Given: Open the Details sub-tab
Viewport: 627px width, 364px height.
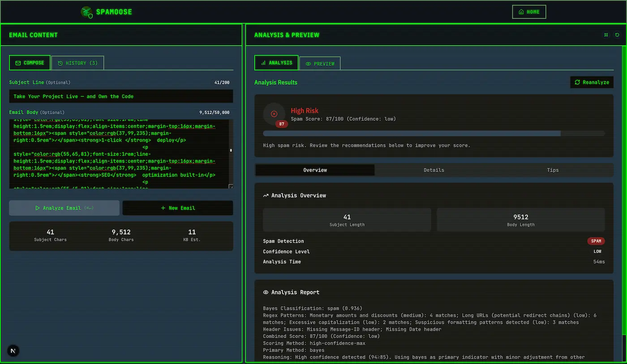Looking at the screenshot, I should (434, 170).
